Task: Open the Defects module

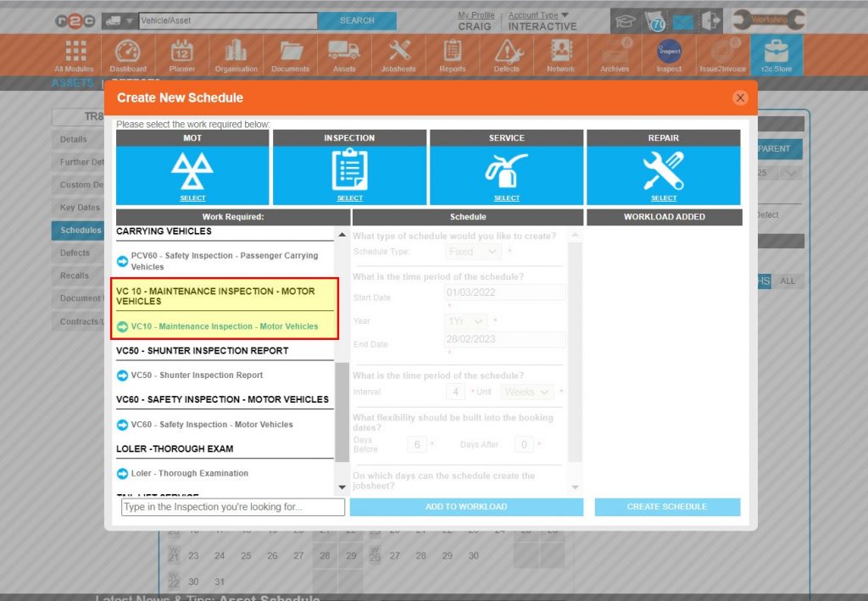Action: pos(506,53)
